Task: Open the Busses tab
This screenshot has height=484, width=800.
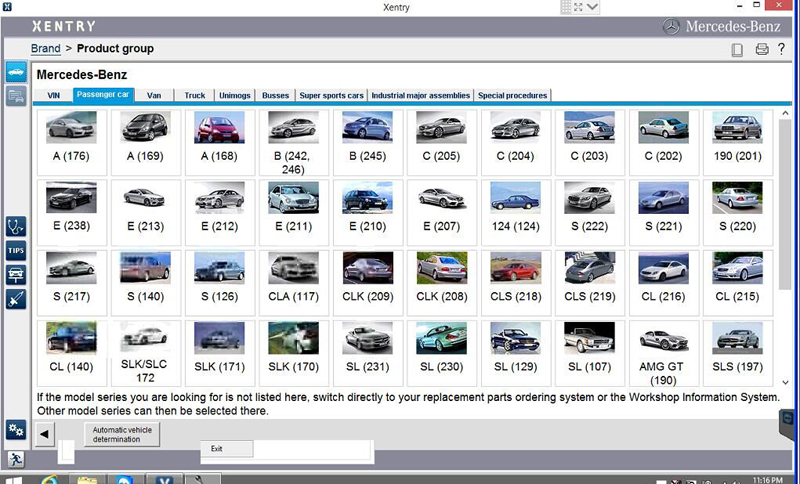Action: [x=276, y=95]
